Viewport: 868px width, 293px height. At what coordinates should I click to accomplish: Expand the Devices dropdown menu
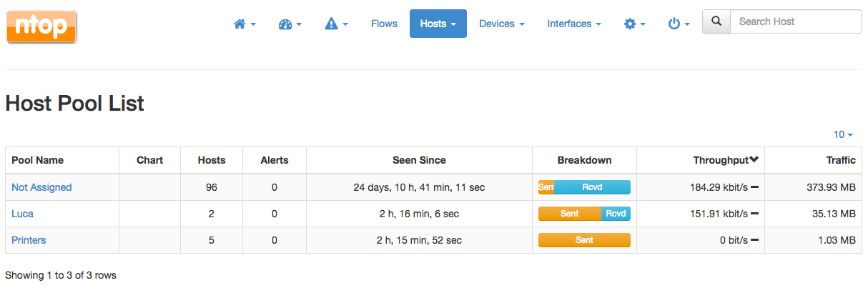(502, 24)
